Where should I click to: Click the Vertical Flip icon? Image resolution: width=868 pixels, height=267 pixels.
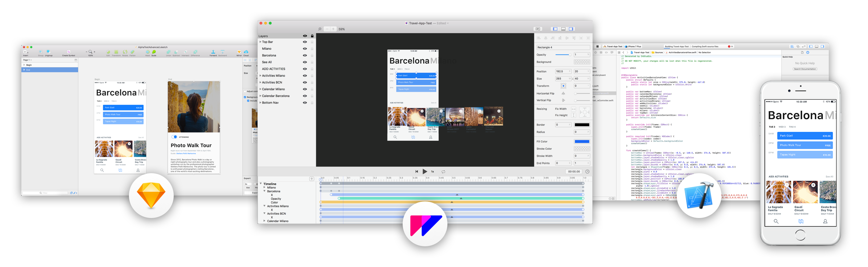tap(563, 100)
